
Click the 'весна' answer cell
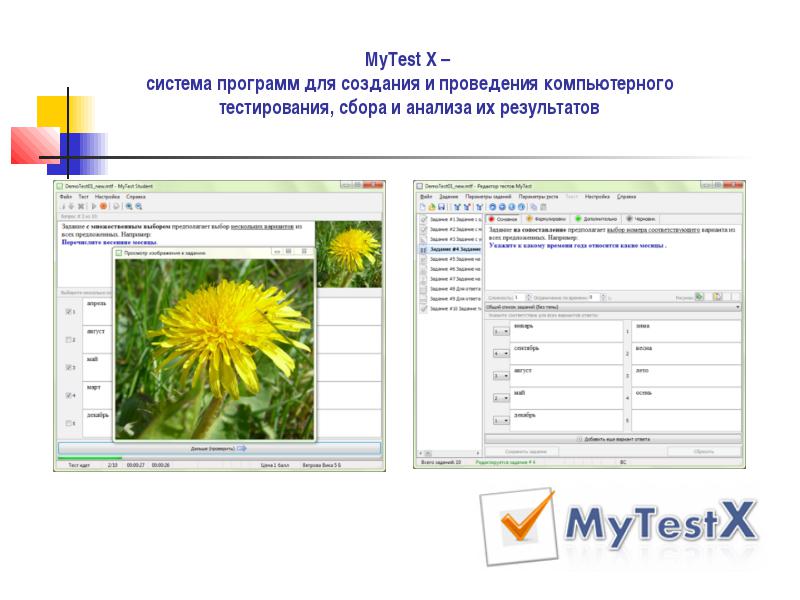point(686,354)
